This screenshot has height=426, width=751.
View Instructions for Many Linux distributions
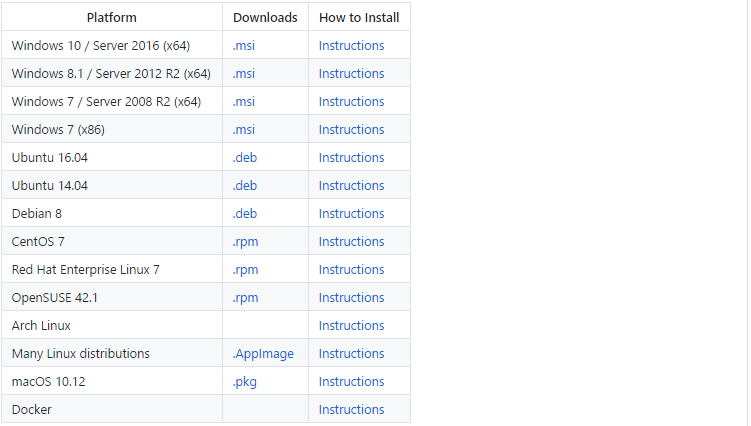pyautogui.click(x=352, y=354)
